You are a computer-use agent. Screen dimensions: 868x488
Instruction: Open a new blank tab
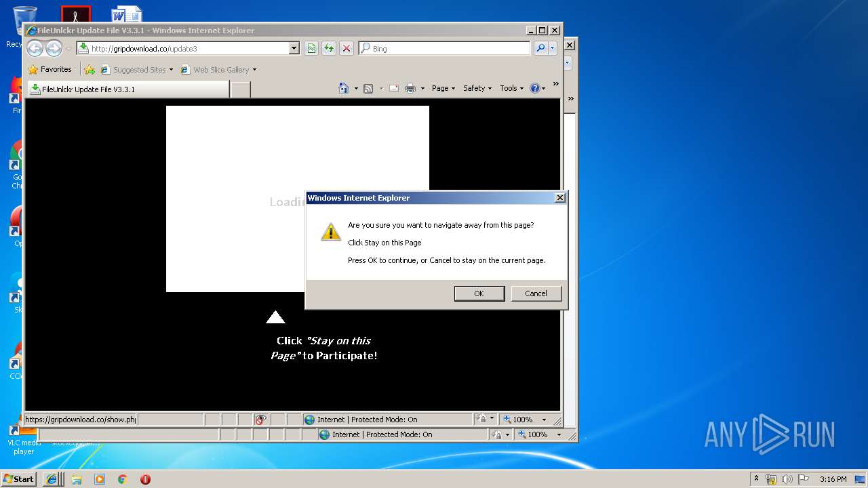pyautogui.click(x=241, y=89)
